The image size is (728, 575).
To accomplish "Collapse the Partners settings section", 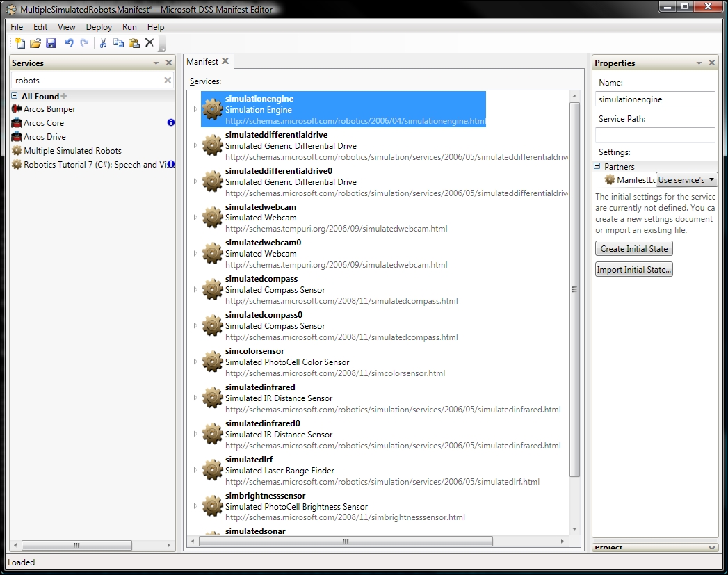I will click(597, 166).
